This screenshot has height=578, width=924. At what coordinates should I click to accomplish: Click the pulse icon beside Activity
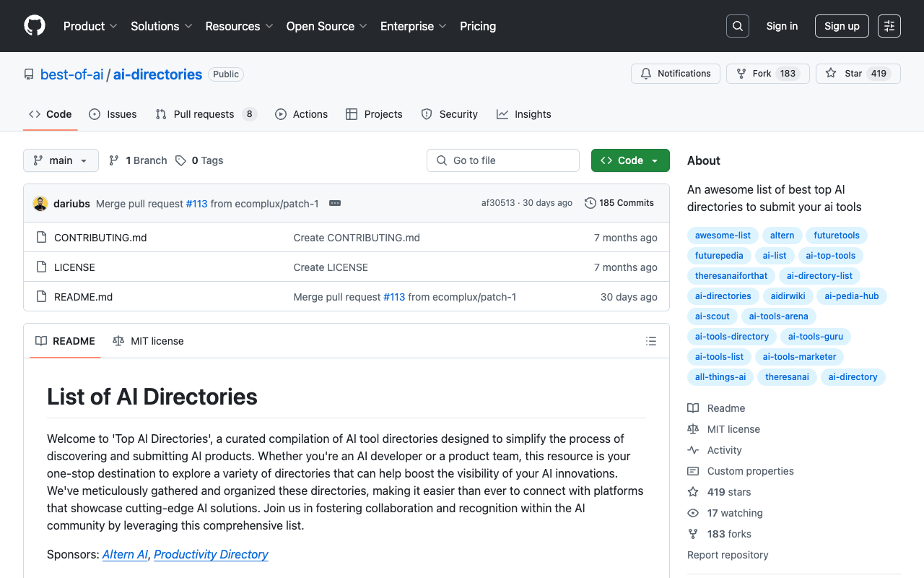693,450
